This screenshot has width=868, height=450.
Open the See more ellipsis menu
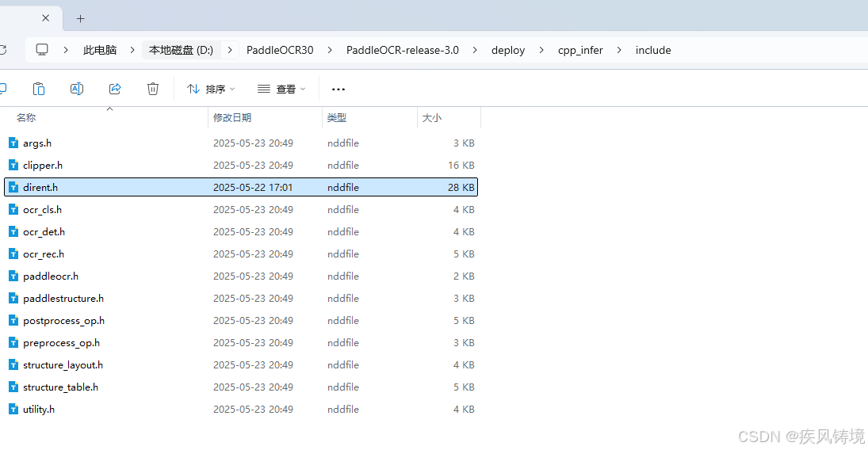(x=338, y=89)
